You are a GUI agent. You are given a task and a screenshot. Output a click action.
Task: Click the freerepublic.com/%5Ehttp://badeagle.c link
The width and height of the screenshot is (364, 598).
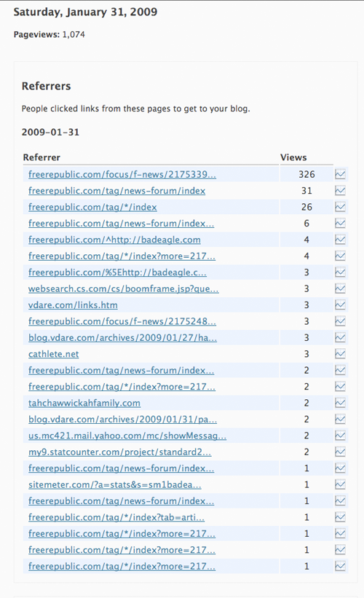(117, 272)
